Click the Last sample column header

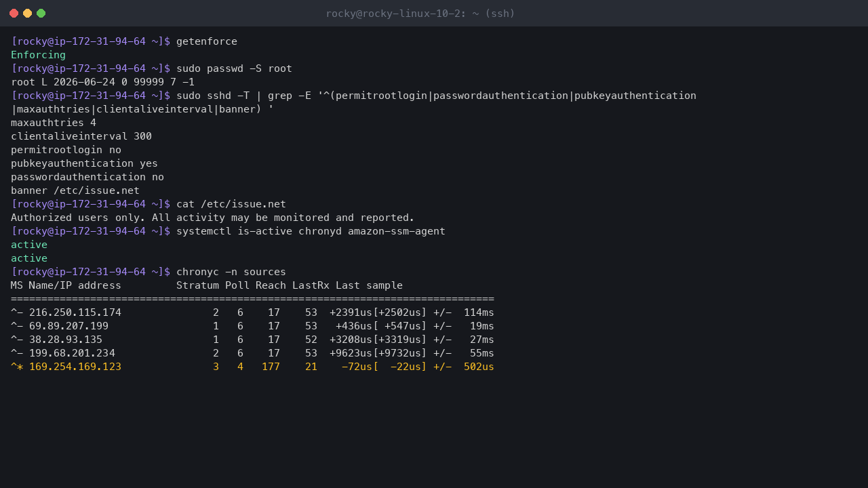point(369,285)
